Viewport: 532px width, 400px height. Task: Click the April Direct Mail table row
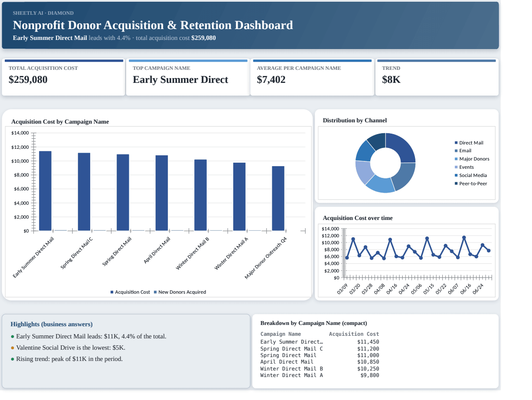pos(320,362)
